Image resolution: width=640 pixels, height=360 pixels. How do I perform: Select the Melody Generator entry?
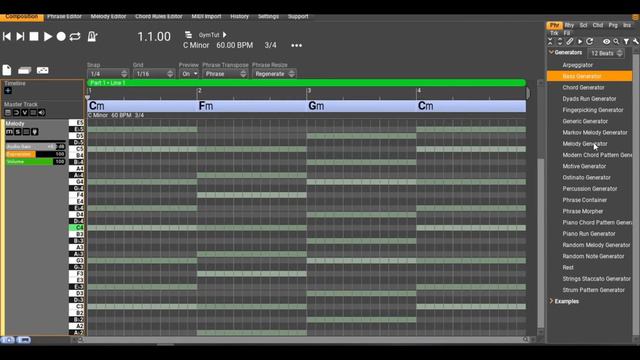pos(585,144)
